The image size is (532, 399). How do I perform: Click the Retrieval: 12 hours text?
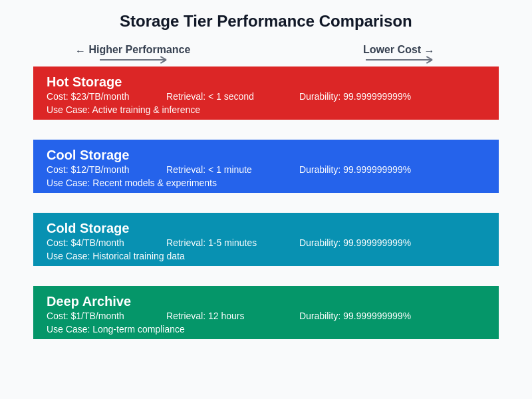[205, 316]
